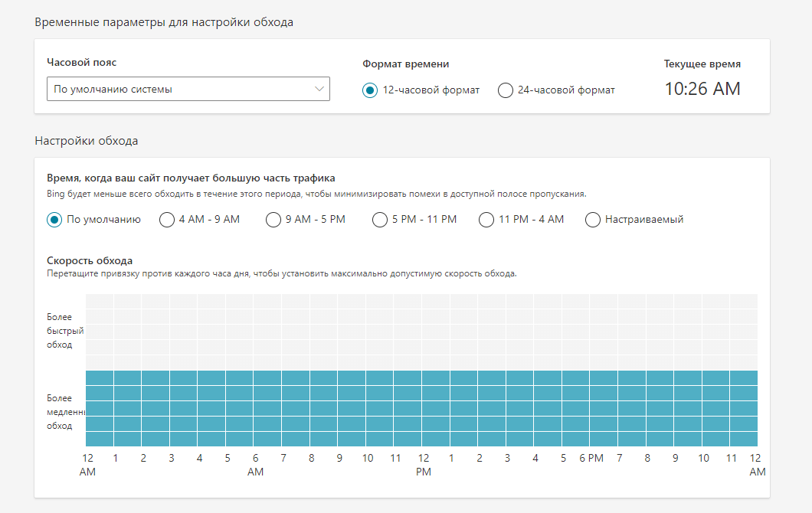Select the 12-часовой формат radio button
812x513 pixels.
point(371,90)
